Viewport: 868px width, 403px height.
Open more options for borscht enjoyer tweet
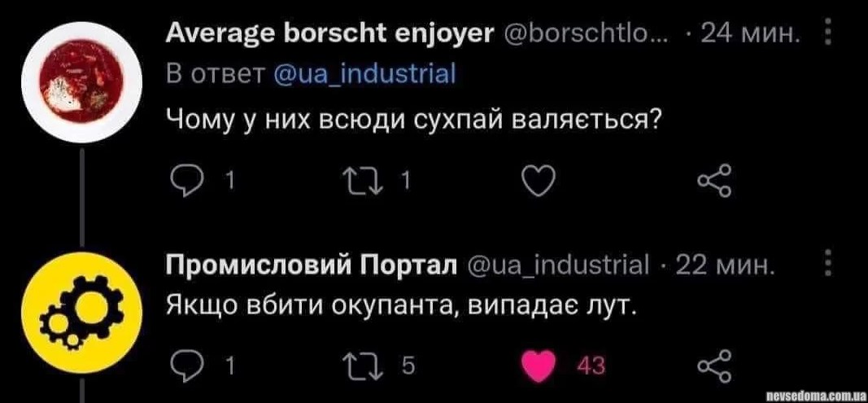click(828, 35)
